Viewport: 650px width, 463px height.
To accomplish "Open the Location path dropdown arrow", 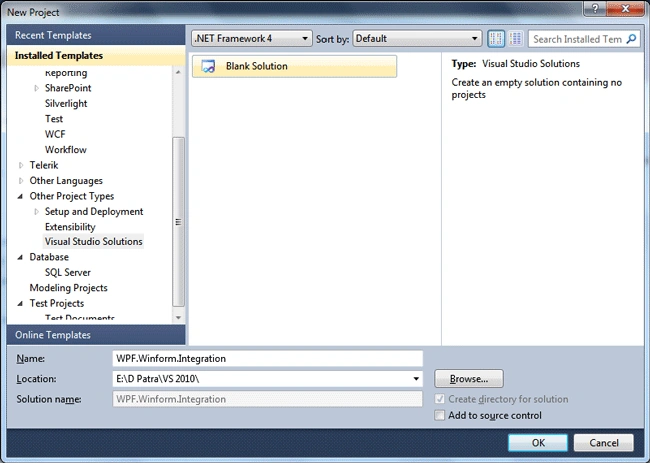I will (x=416, y=378).
